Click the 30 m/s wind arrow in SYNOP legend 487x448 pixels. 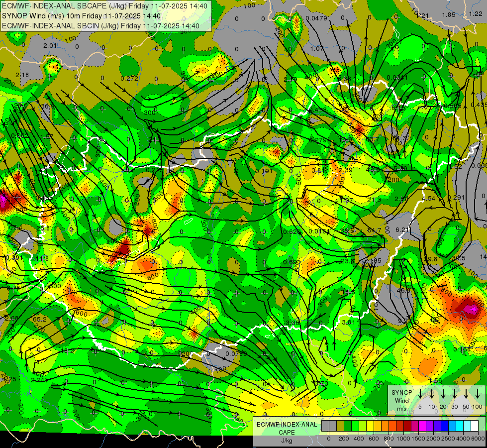(x=455, y=394)
